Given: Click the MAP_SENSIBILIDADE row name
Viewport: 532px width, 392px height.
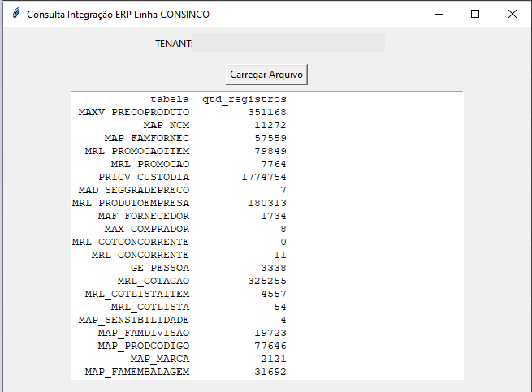Looking at the screenshot, I should (134, 320).
